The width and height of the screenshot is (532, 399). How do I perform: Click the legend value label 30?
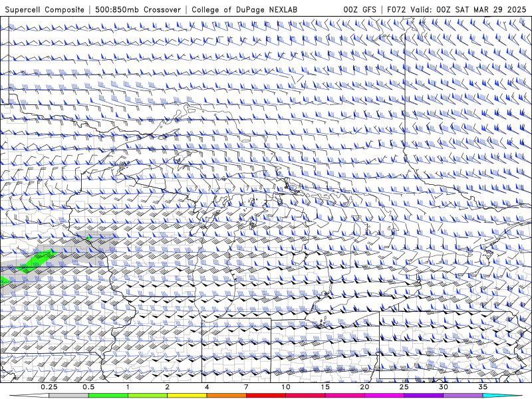444,387
